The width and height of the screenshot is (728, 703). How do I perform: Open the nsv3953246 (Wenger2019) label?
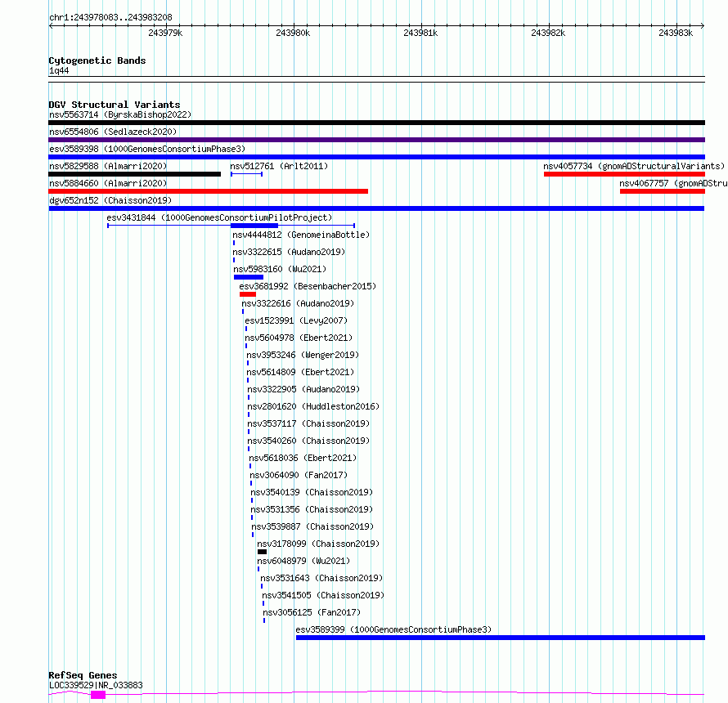[x=303, y=355]
